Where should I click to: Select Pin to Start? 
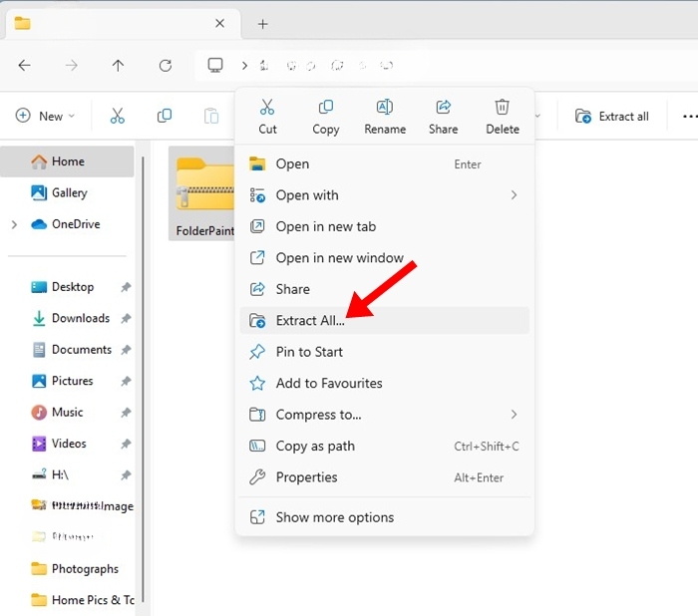click(385, 352)
